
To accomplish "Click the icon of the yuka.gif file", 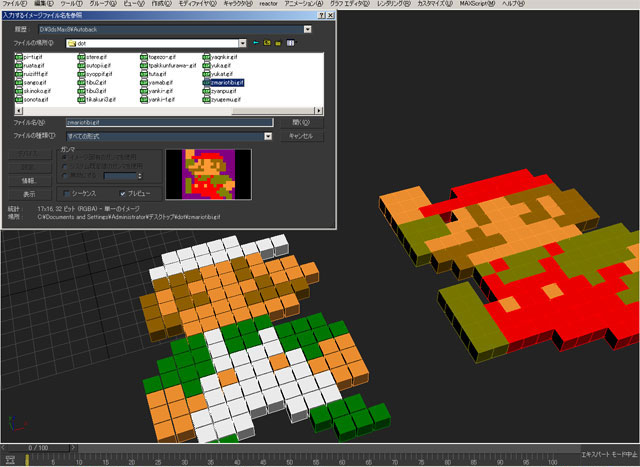I will pos(206,66).
